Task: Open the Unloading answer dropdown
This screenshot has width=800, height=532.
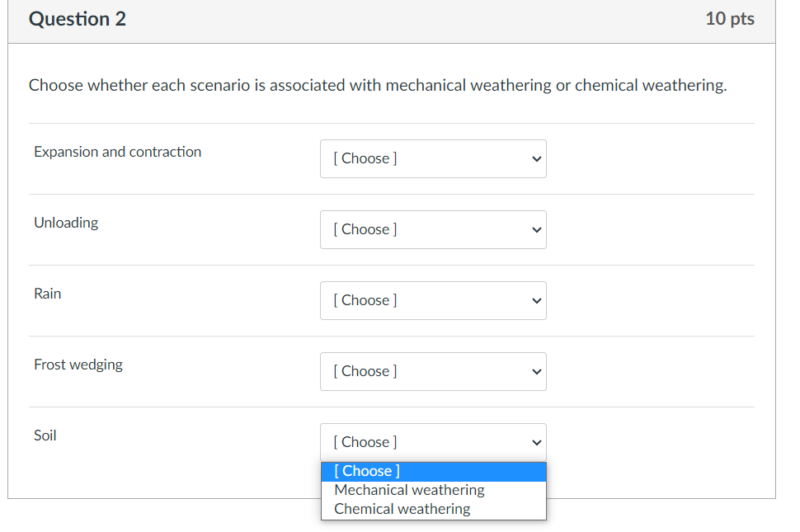Action: click(432, 230)
